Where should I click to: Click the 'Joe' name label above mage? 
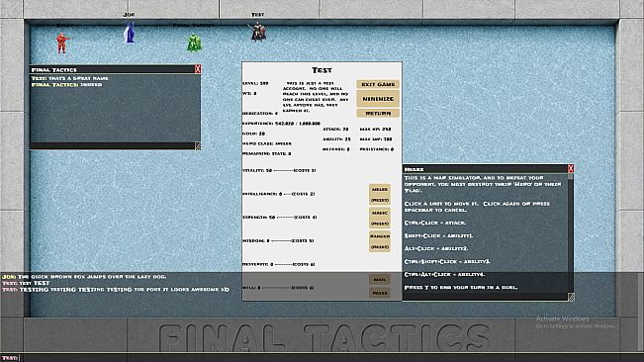point(129,15)
